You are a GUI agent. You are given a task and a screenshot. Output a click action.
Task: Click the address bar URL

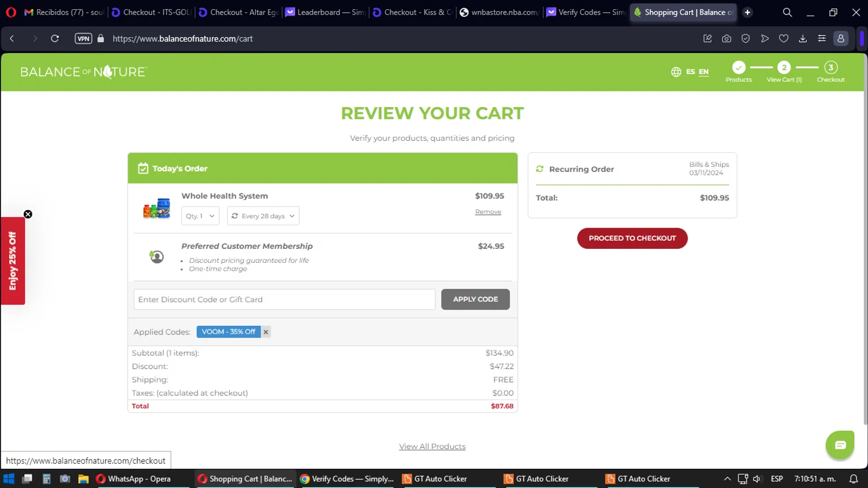tap(183, 39)
